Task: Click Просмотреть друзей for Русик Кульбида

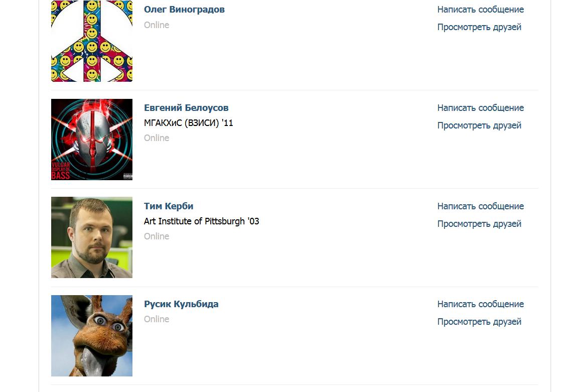Action: [x=479, y=322]
